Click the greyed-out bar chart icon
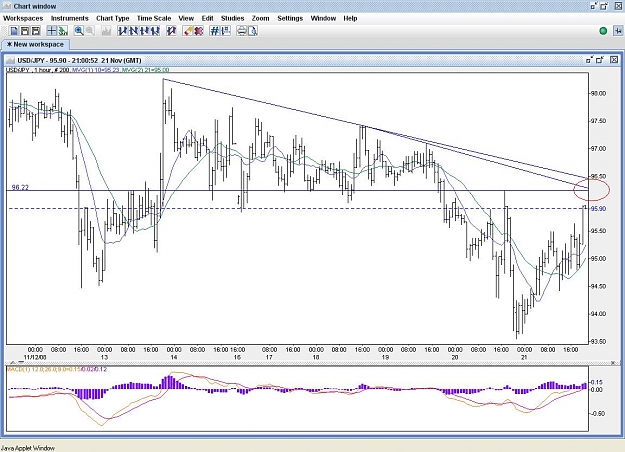This screenshot has width=625, height=452. point(106,31)
